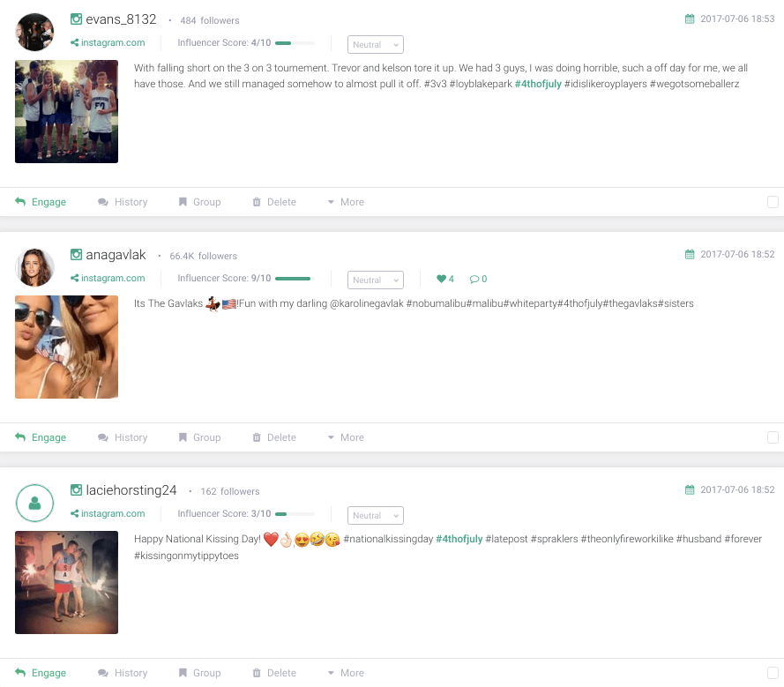
Task: Click the comment bubble icon on anagavlak post
Action: (x=474, y=279)
